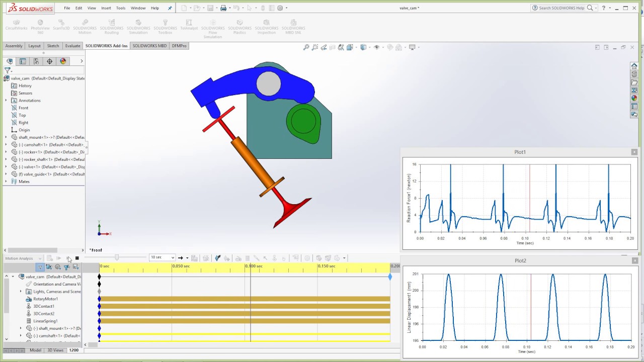
Task: Switch to the Assembly tab
Action: point(14,46)
